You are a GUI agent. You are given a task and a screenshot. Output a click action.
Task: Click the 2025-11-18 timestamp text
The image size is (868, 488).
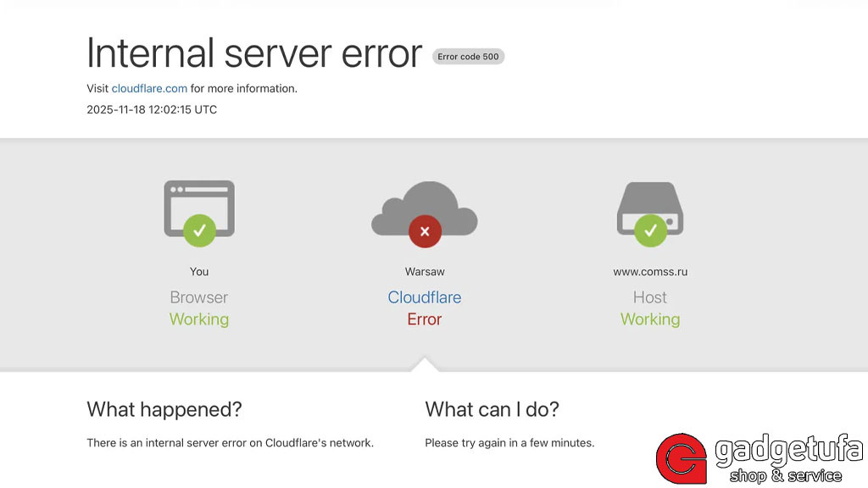click(x=151, y=109)
